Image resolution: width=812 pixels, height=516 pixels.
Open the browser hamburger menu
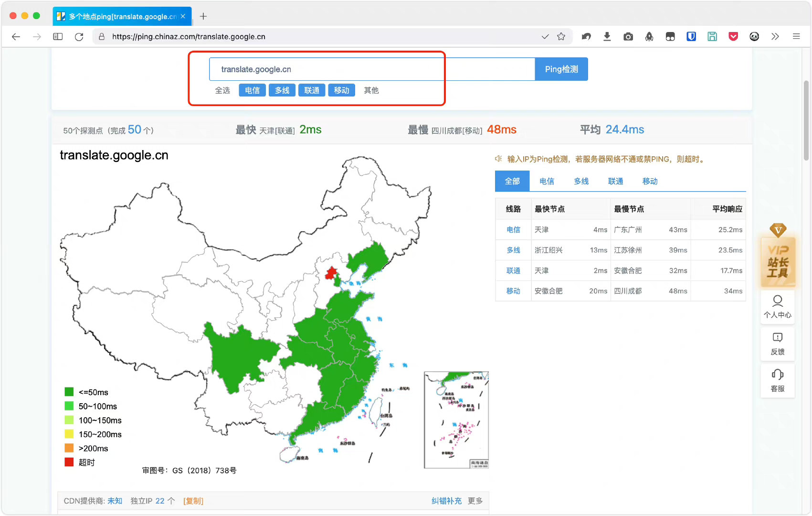796,36
